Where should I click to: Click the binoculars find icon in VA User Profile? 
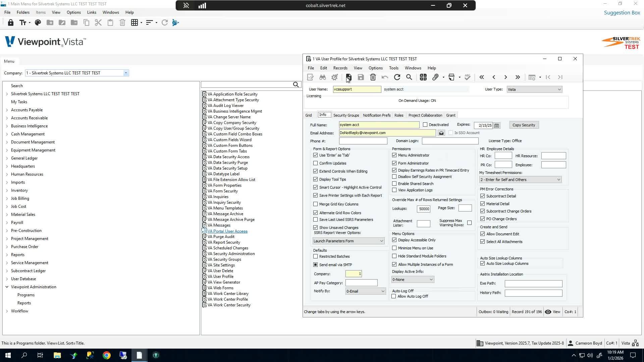[323, 77]
